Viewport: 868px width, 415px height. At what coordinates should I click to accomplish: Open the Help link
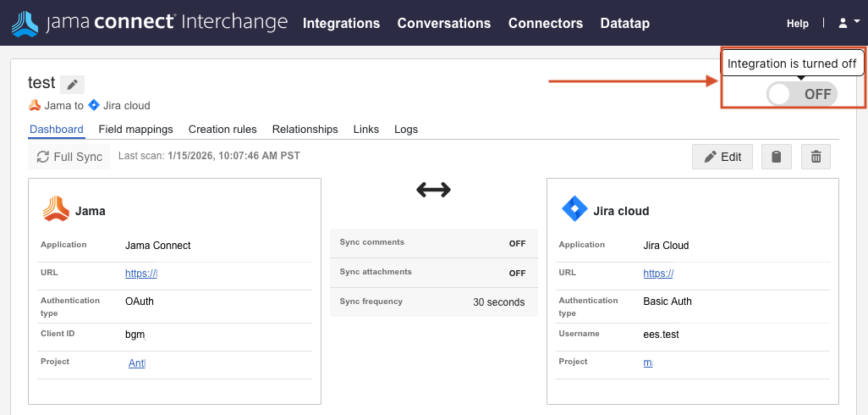point(798,23)
